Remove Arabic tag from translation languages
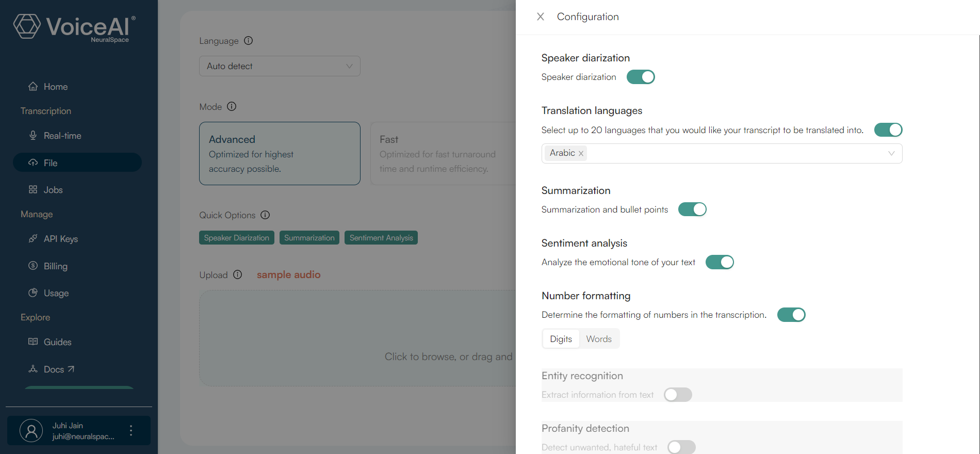This screenshot has height=454, width=980. click(581, 153)
